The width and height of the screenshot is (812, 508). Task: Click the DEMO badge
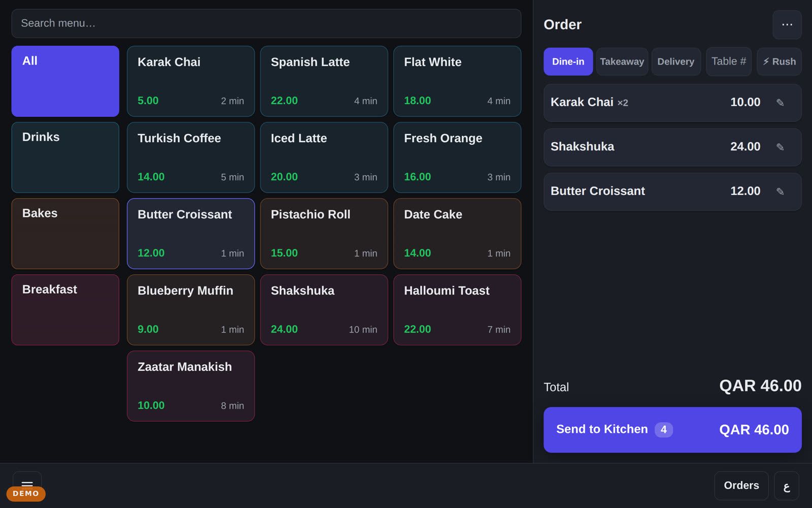pyautogui.click(x=26, y=494)
